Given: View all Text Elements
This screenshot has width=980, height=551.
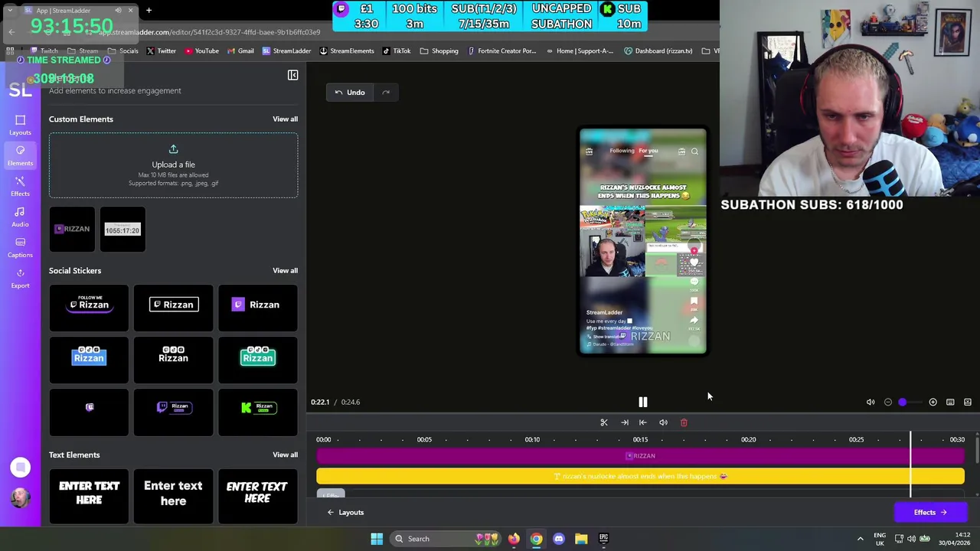Looking at the screenshot, I should (285, 455).
